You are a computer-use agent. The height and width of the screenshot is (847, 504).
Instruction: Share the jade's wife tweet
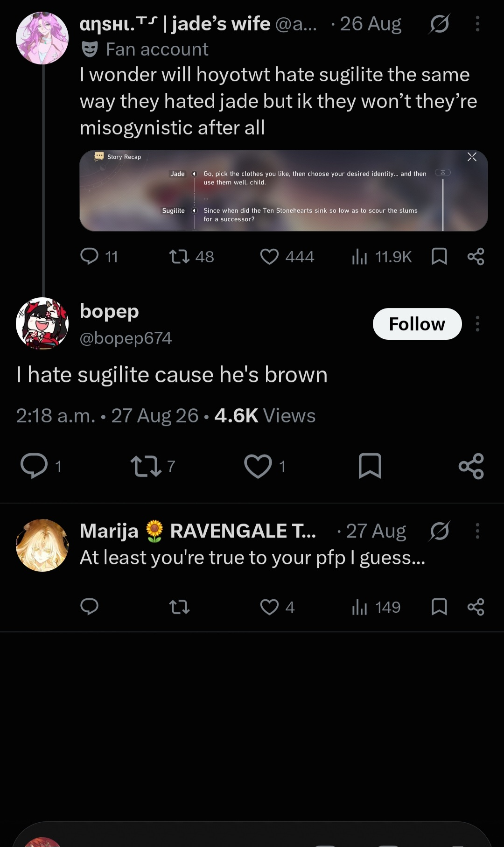pyautogui.click(x=476, y=256)
